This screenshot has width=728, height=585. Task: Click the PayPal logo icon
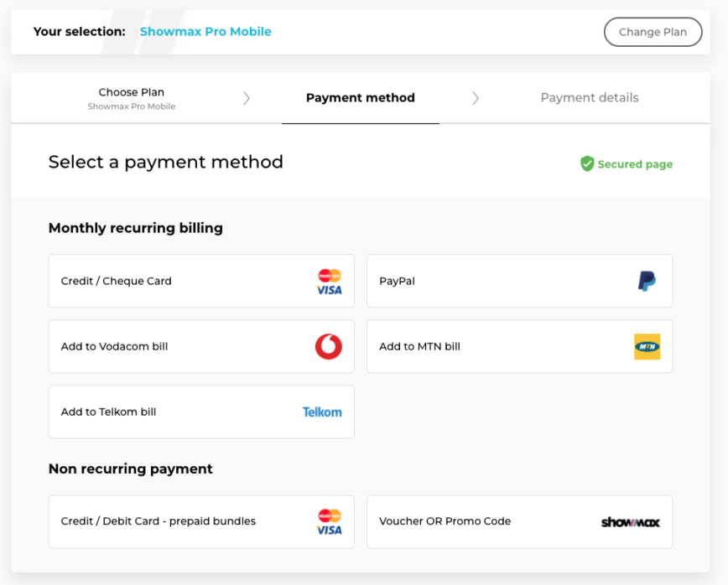(x=647, y=281)
